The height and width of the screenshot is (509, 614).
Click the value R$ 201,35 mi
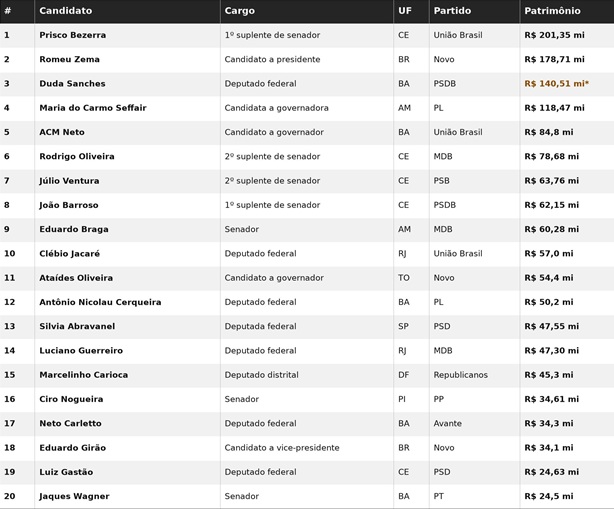(554, 35)
